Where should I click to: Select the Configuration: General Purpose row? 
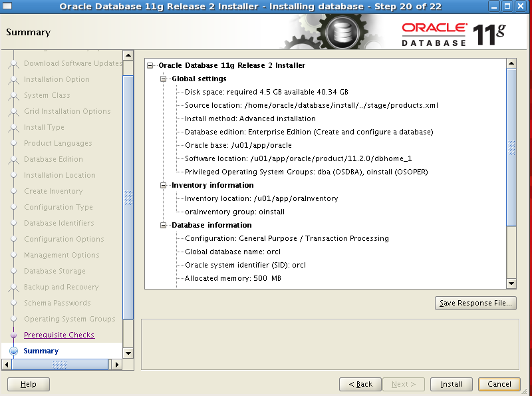(287, 238)
